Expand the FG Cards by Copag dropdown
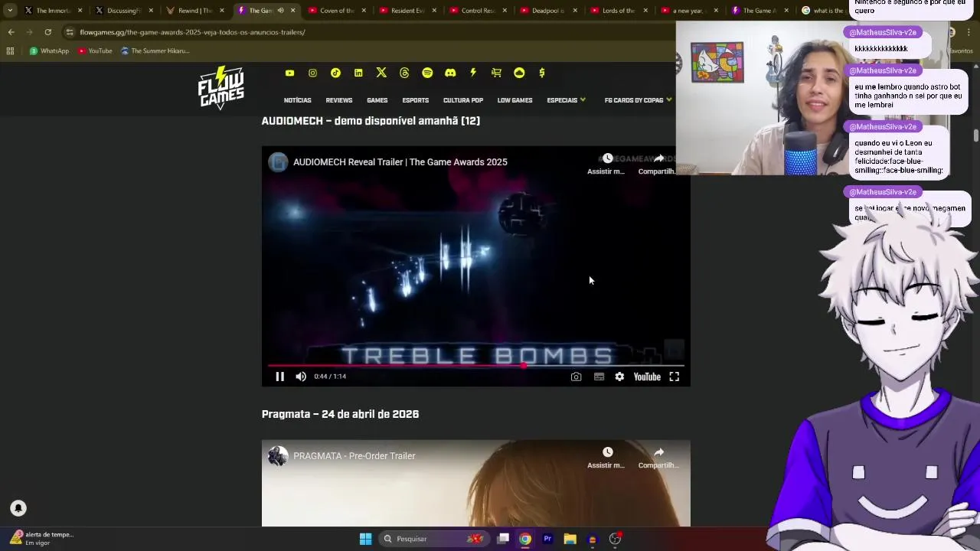Viewport: 980px width, 551px height. pos(638,100)
